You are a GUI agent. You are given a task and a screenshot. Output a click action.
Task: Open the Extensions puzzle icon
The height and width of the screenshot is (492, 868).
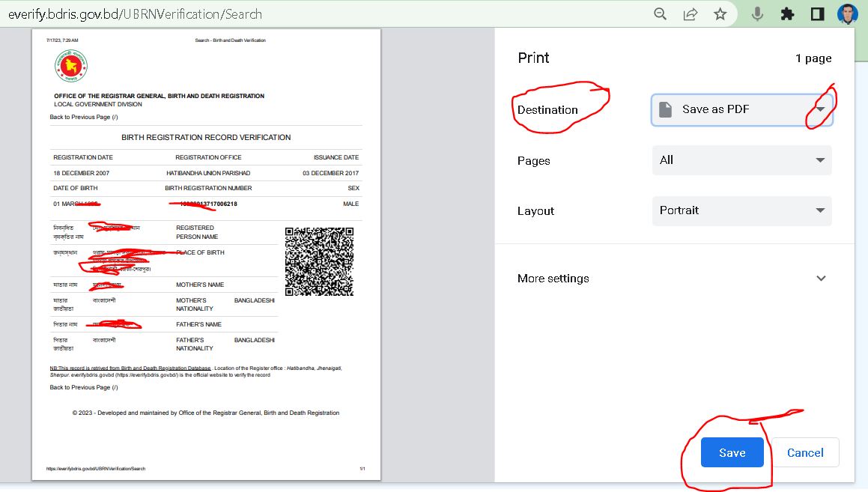click(x=787, y=14)
